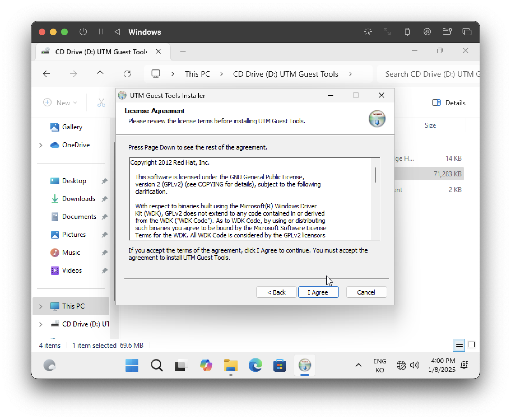Cancel the UTM Guest Tools installer
Screen dimensions: 511x420
point(366,292)
